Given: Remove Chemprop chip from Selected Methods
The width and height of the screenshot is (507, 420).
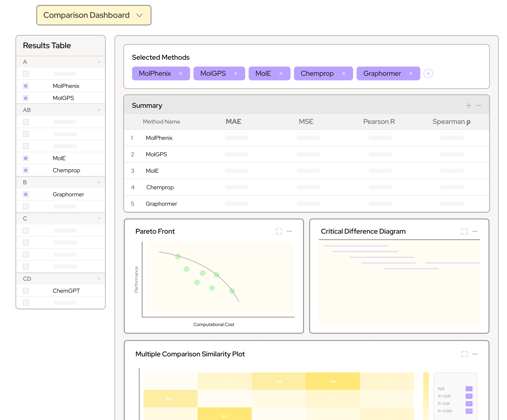Looking at the screenshot, I should 343,73.
